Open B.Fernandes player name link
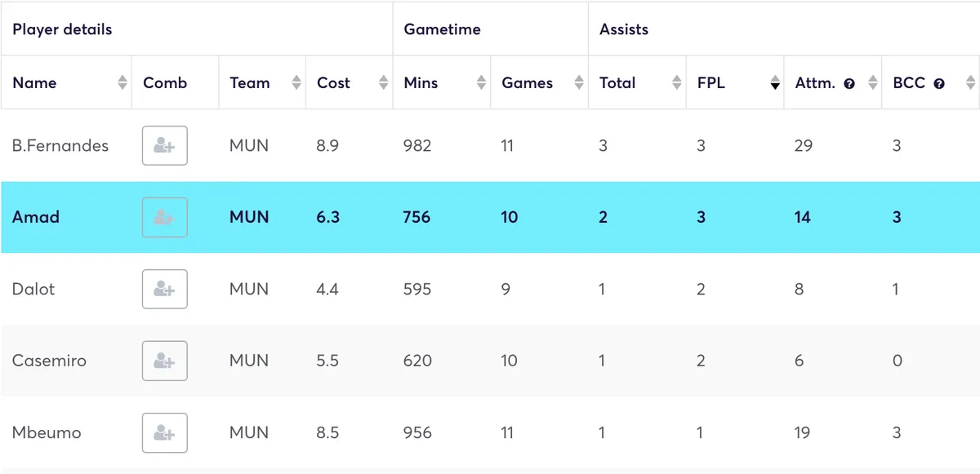 point(60,145)
